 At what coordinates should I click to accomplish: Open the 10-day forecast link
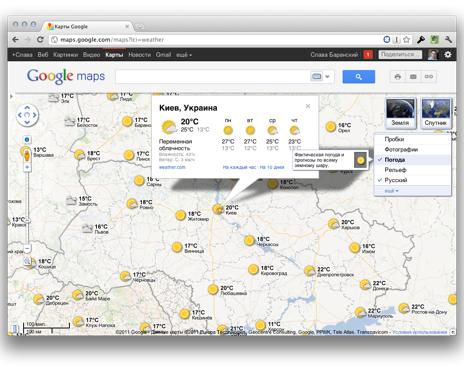[x=272, y=167]
